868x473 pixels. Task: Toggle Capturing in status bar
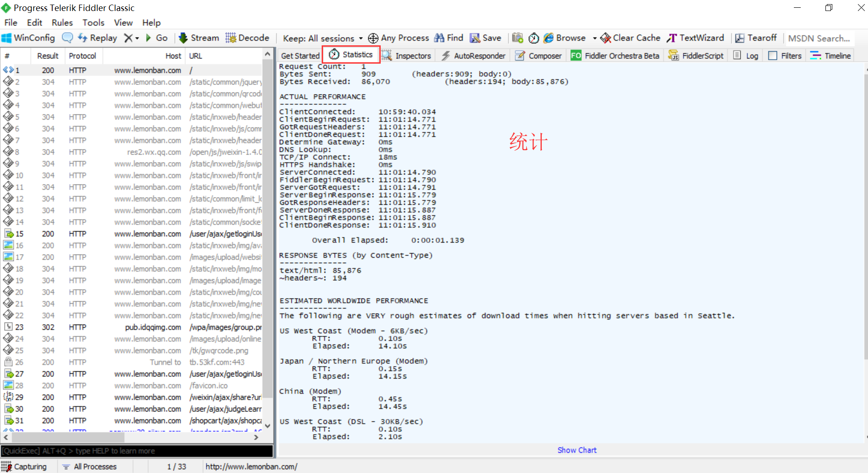point(24,467)
